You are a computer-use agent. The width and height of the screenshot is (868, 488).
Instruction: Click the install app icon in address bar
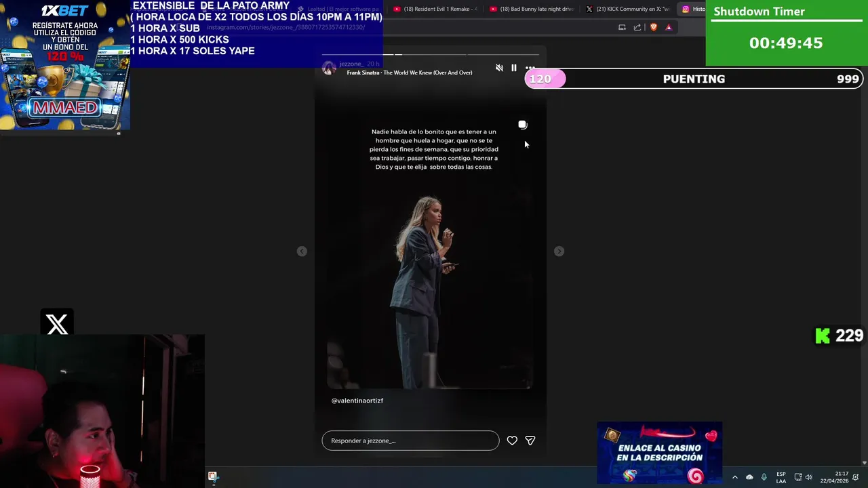pyautogui.click(x=622, y=27)
